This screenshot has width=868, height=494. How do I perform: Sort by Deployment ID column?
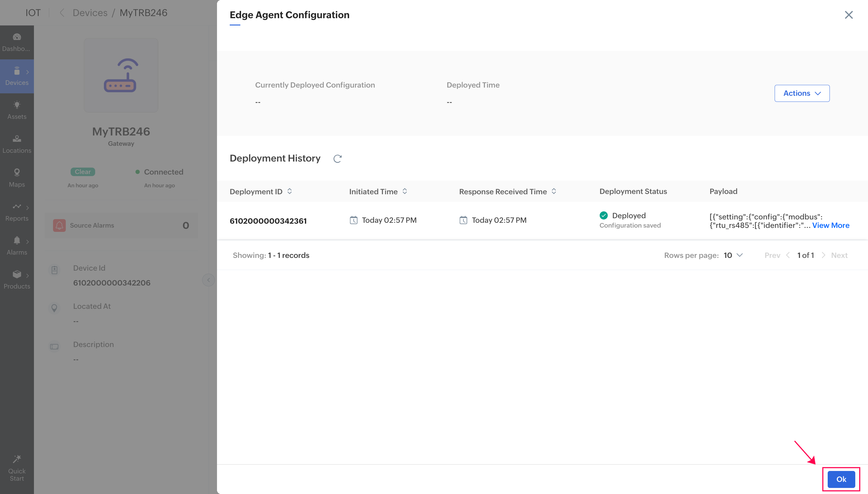point(289,191)
